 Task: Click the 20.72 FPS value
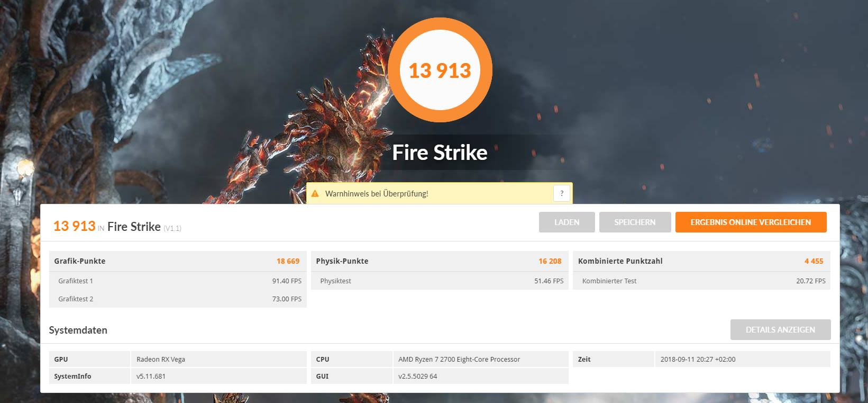pyautogui.click(x=811, y=281)
